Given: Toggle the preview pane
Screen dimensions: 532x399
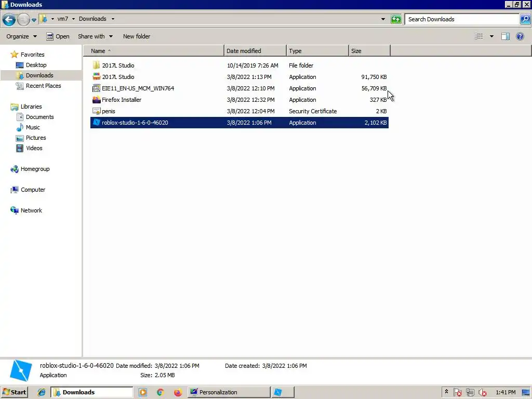Looking at the screenshot, I should tap(506, 36).
